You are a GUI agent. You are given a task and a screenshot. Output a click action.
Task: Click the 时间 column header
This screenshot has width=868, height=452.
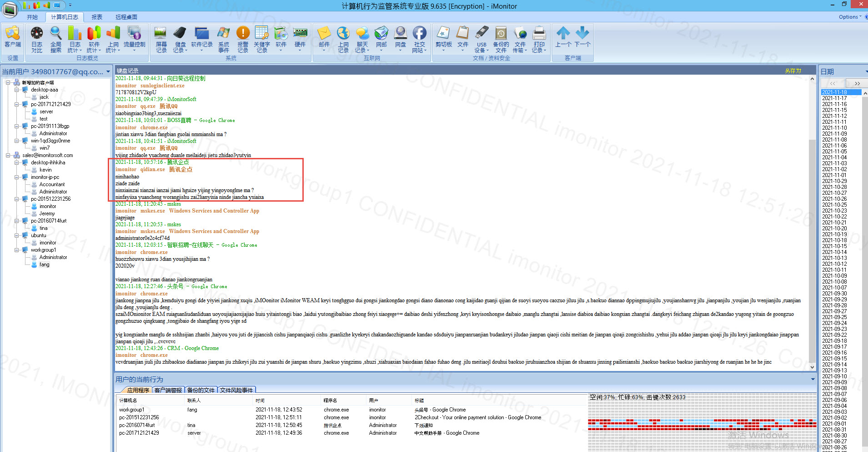[286, 401]
